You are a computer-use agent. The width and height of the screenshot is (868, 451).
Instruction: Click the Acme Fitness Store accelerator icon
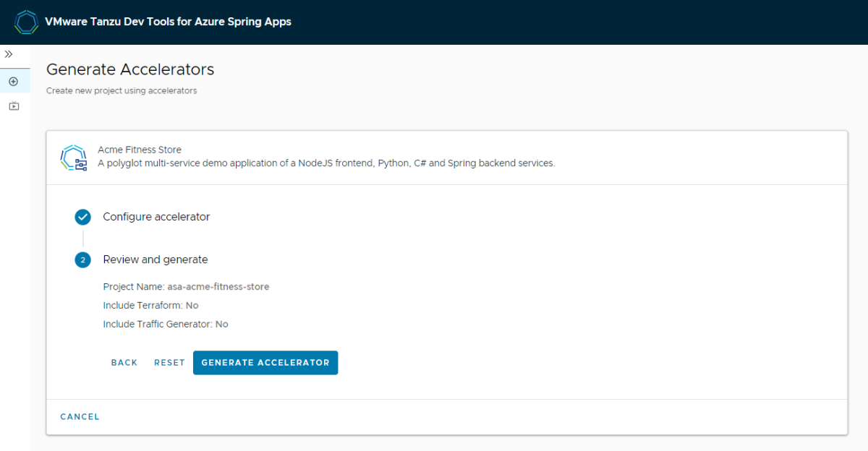click(x=73, y=158)
